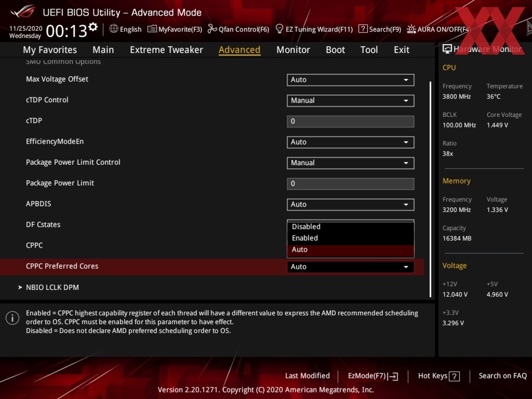Viewport: 532px width, 399px height.
Task: Click the 11/25/2020 date text
Action: coord(26,29)
